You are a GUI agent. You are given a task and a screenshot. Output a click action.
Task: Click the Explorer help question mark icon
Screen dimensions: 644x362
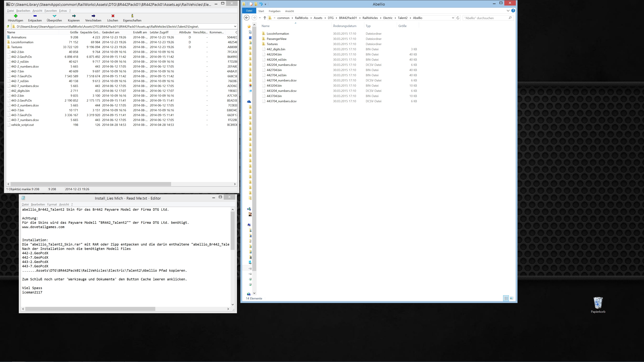[x=513, y=11]
